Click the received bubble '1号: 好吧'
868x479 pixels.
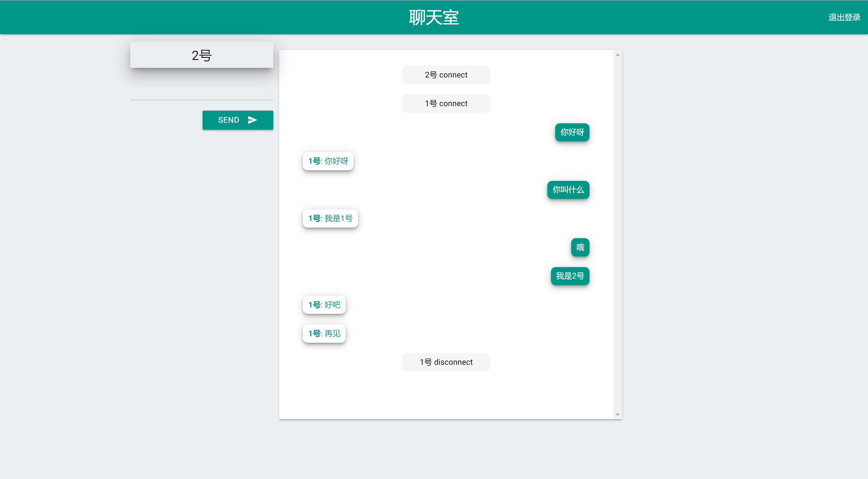pos(324,305)
